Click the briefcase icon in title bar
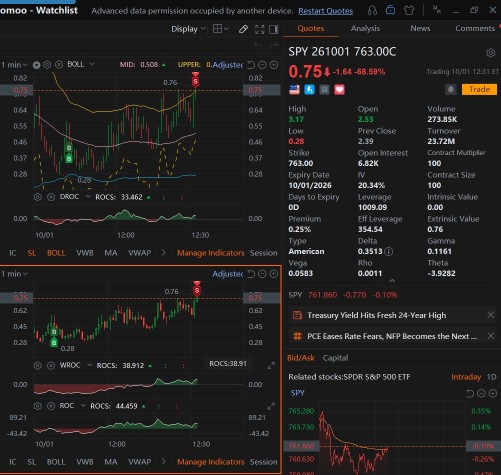The image size is (501, 475). 390,10
